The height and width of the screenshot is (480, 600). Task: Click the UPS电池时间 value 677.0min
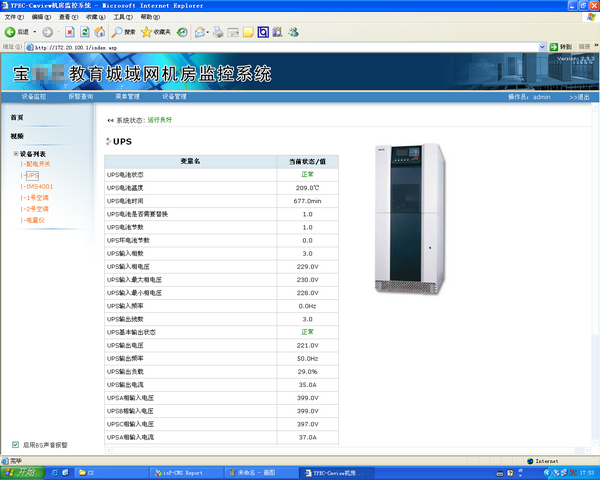coord(307,201)
